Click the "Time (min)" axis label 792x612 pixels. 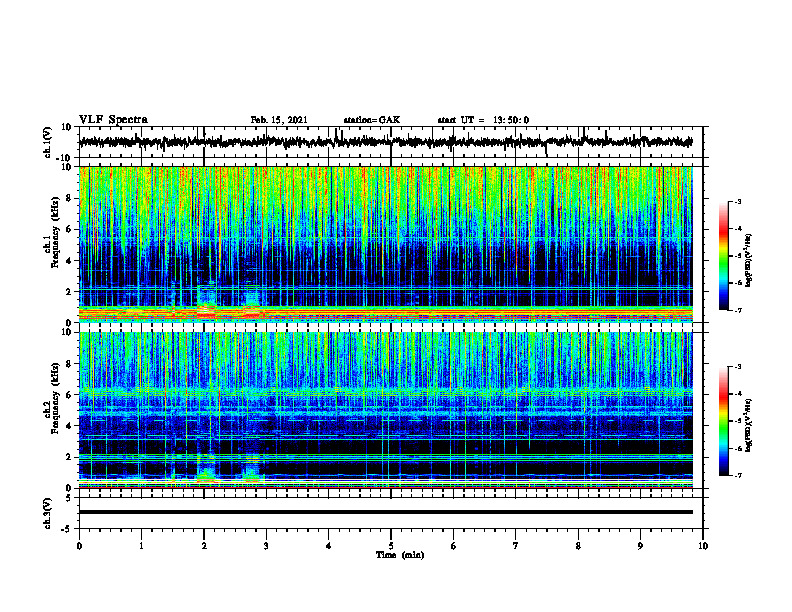pos(400,555)
